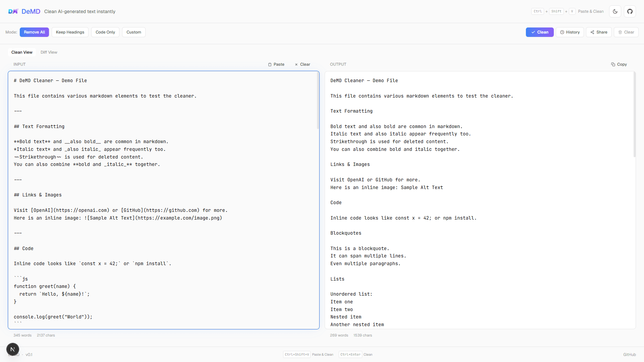Select Keep Headings mode

point(70,32)
